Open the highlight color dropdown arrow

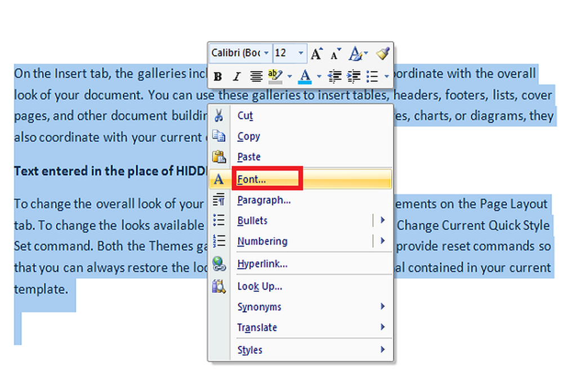click(x=289, y=77)
